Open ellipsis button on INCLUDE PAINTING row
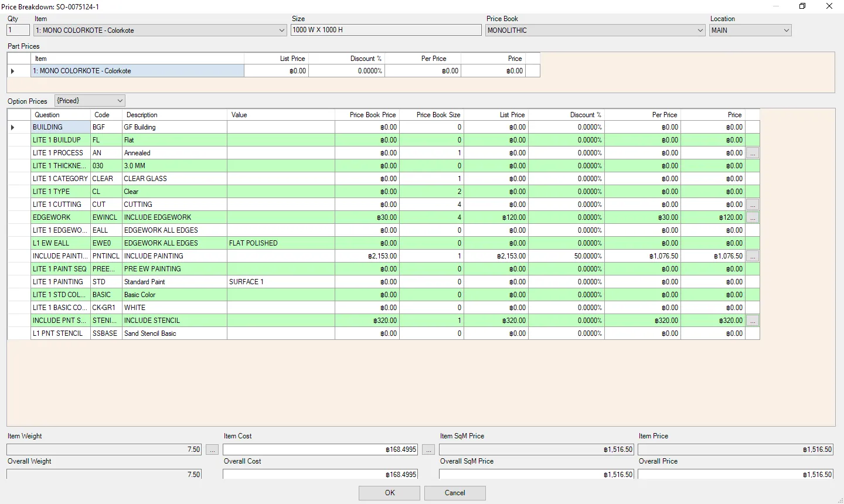Viewport: 844px width, 504px height. click(753, 256)
